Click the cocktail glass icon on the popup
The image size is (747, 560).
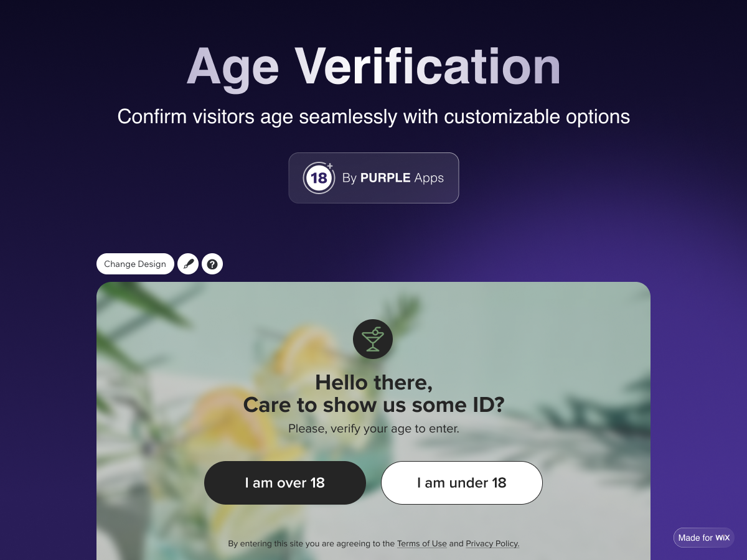(373, 339)
